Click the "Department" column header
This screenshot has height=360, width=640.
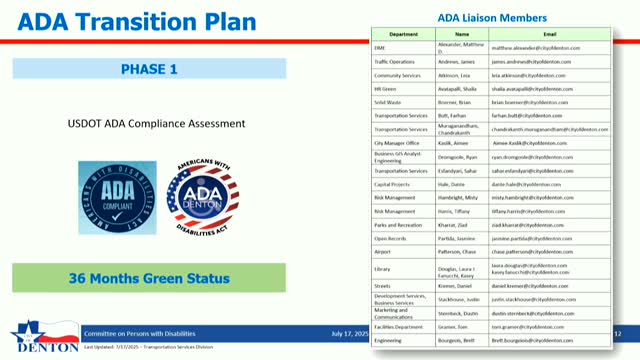click(403, 34)
